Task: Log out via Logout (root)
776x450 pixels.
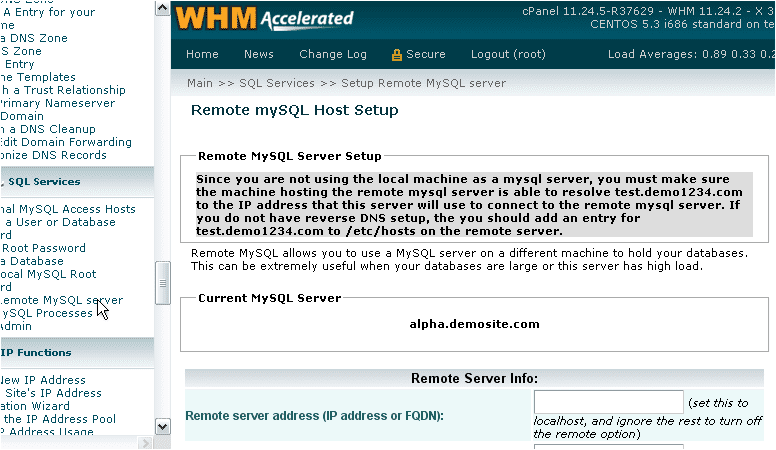Action: click(508, 54)
